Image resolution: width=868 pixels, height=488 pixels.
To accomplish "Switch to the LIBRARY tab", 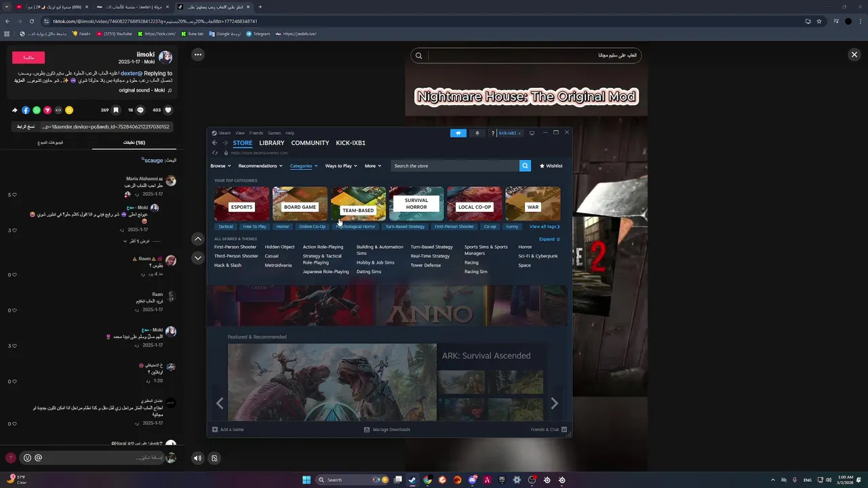I will tap(272, 143).
